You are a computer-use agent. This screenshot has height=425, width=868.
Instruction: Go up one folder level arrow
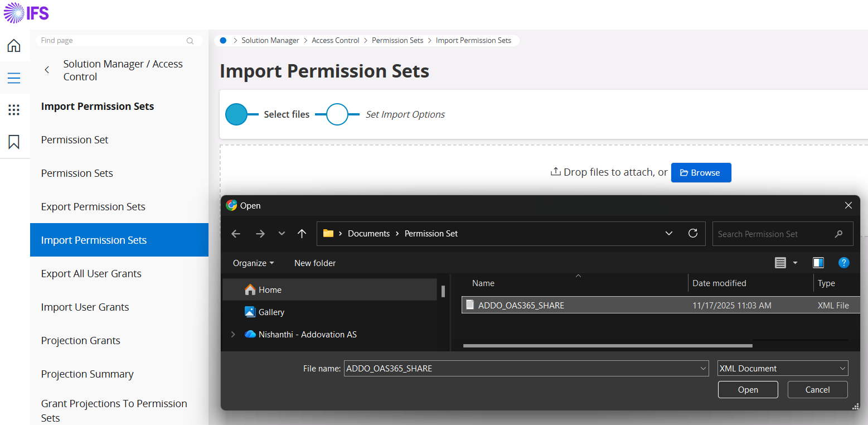pos(302,234)
